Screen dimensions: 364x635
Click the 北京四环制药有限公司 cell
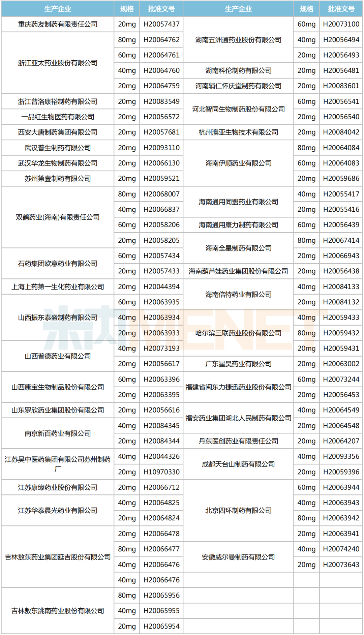[x=238, y=511]
